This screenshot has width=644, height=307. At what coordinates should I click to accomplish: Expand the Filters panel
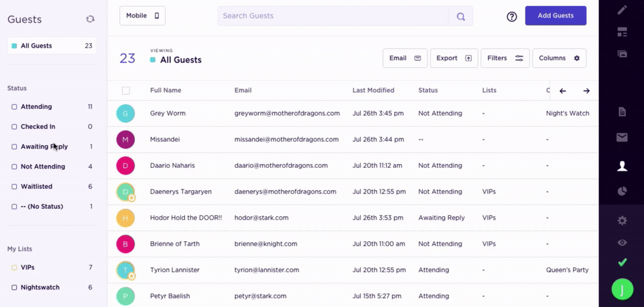(x=505, y=58)
